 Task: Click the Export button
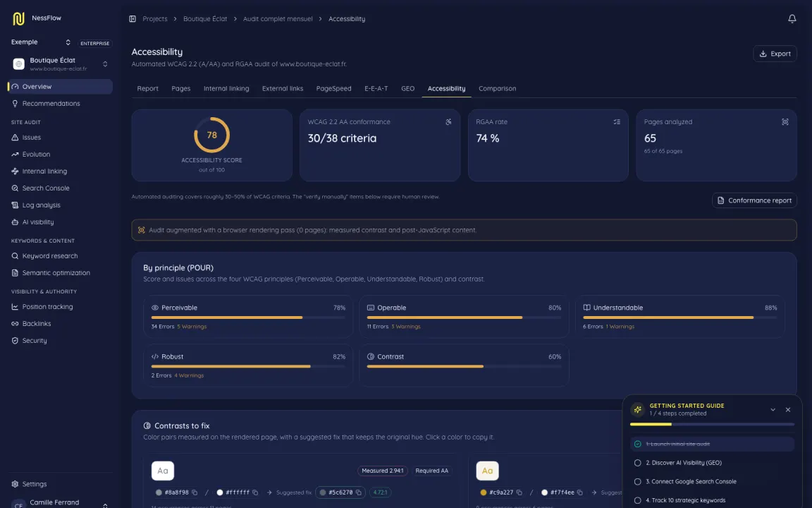point(775,54)
